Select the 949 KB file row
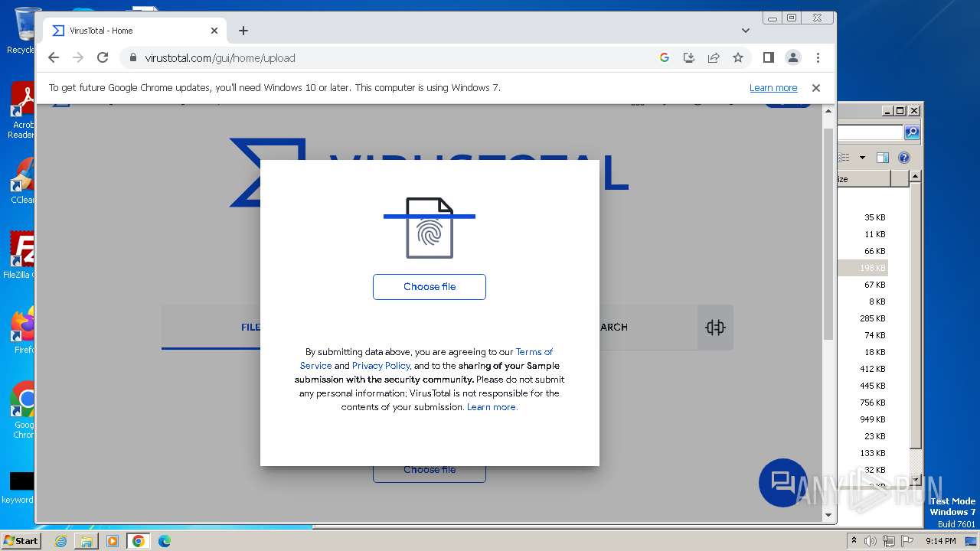980x551 pixels. click(863, 419)
